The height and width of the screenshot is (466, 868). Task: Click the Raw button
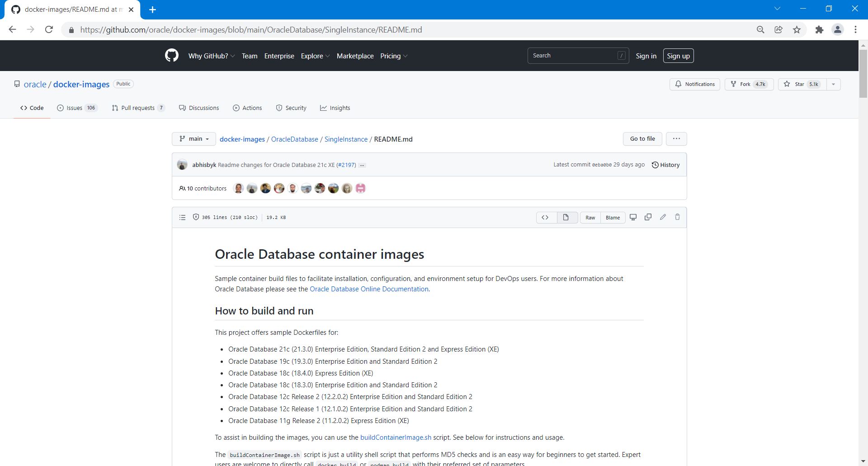[590, 218]
